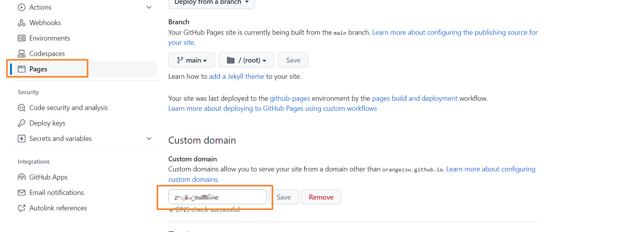Click the GitHub Apps icon
The width and height of the screenshot is (644, 232).
(22, 177)
